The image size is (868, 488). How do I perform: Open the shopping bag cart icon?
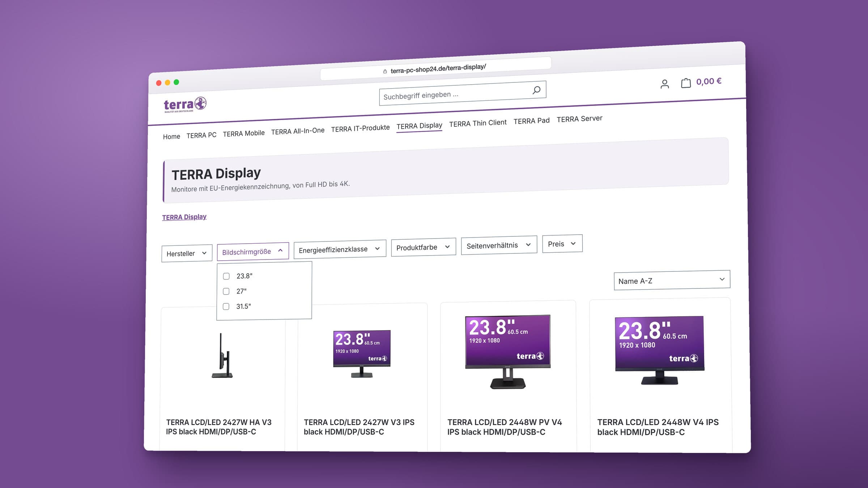tap(686, 83)
